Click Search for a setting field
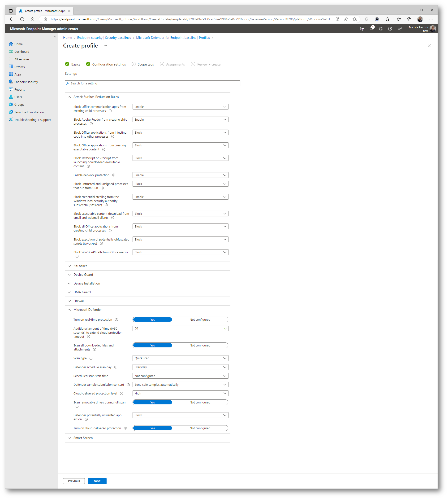This screenshot has height=499, width=448. click(x=153, y=83)
